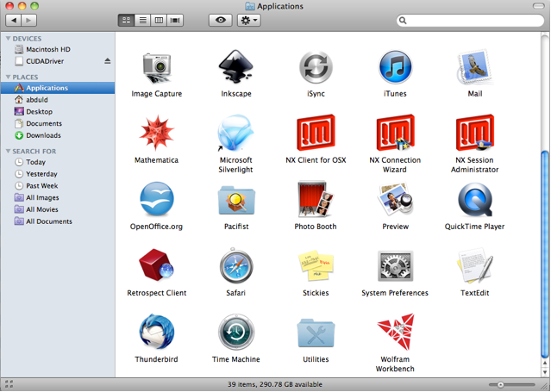Image resolution: width=551 pixels, height=392 pixels.
Task: Open the Action gear dropdown menu
Action: (x=249, y=21)
